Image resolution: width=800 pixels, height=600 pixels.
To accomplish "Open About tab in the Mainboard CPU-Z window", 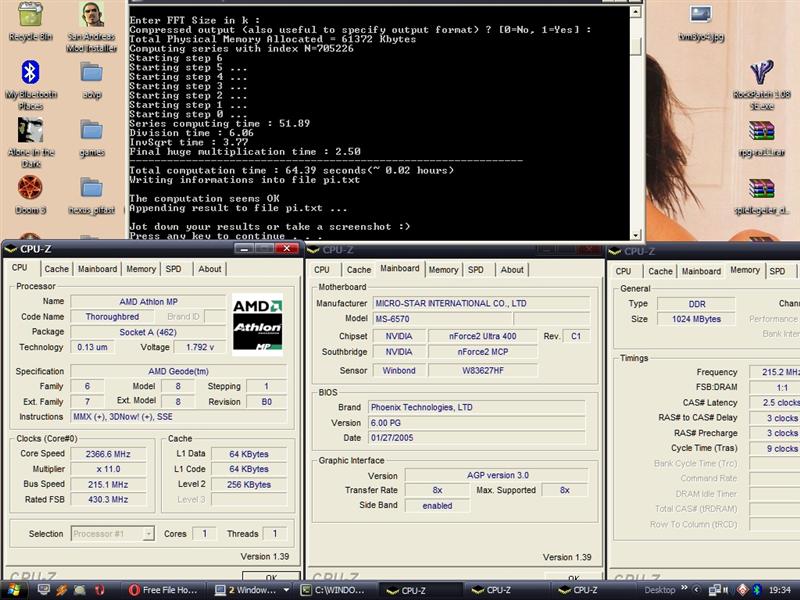I will pos(512,270).
